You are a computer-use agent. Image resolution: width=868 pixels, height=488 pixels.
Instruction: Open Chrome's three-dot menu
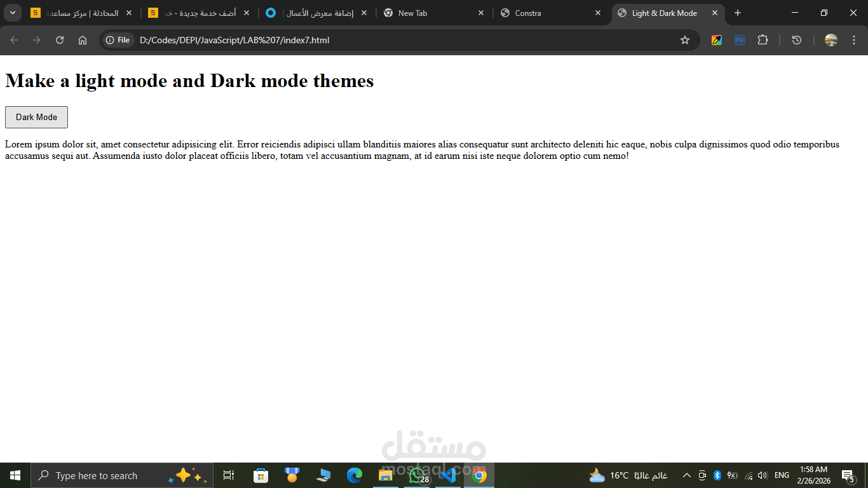[x=854, y=39]
